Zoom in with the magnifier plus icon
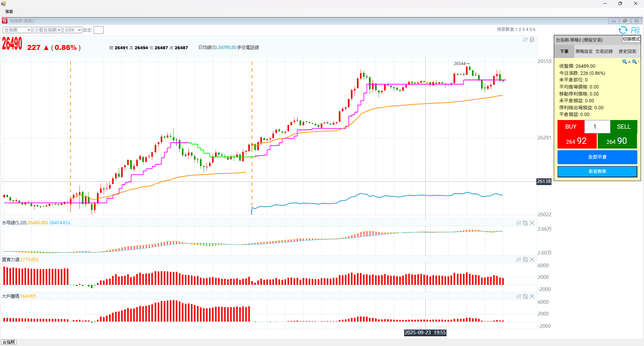The width and height of the screenshot is (644, 346). click(625, 62)
